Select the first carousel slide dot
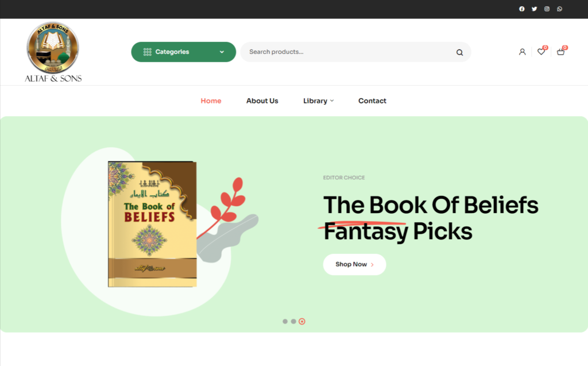The height and width of the screenshot is (366, 588). [x=285, y=321]
